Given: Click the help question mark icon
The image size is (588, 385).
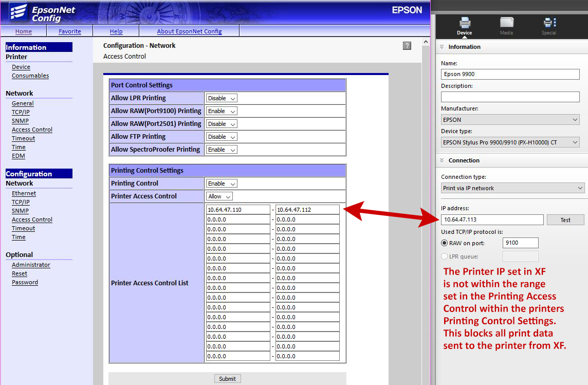Looking at the screenshot, I should click(407, 46).
